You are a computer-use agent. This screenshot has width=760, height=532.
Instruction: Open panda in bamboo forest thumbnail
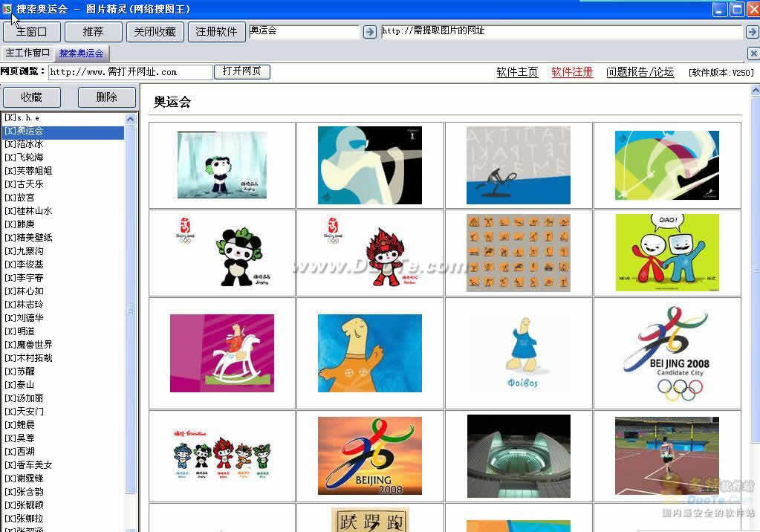click(x=222, y=165)
